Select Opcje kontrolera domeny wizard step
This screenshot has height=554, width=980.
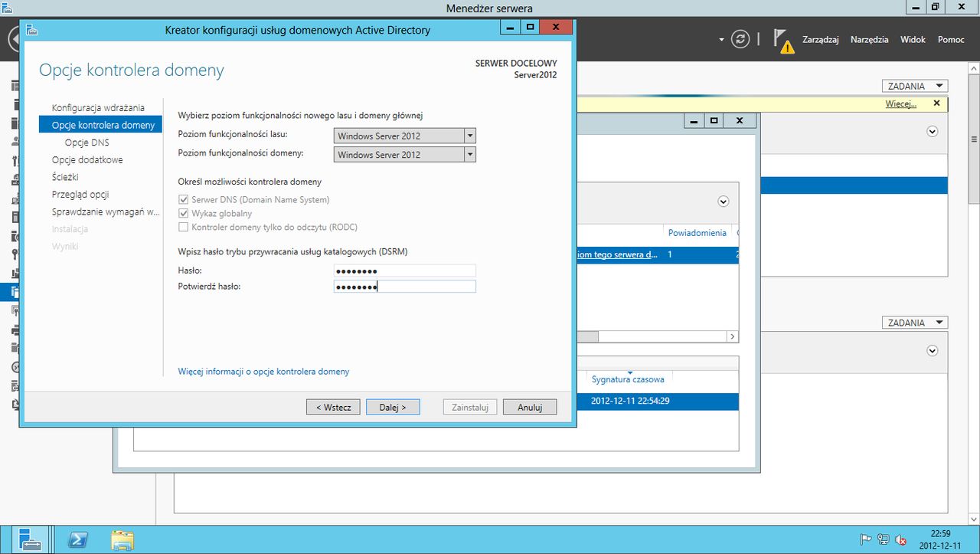click(100, 125)
